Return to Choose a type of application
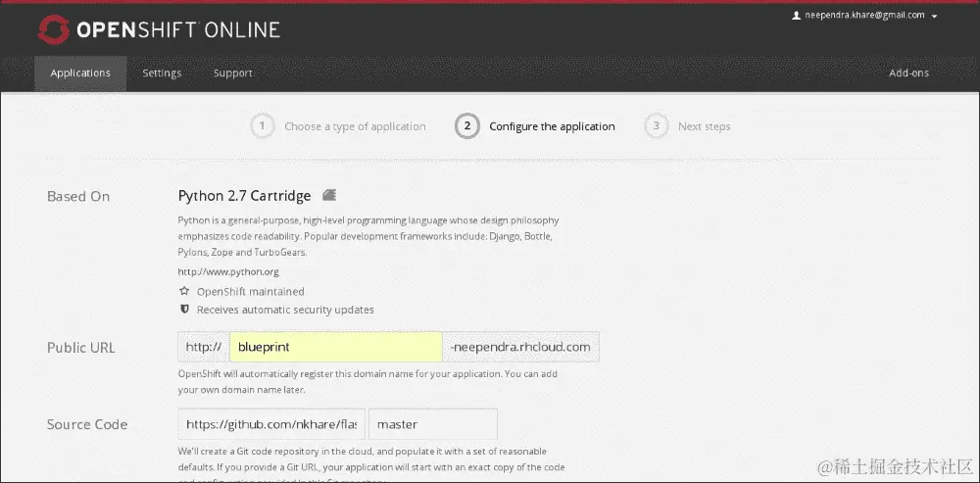The width and height of the screenshot is (980, 483). [355, 126]
